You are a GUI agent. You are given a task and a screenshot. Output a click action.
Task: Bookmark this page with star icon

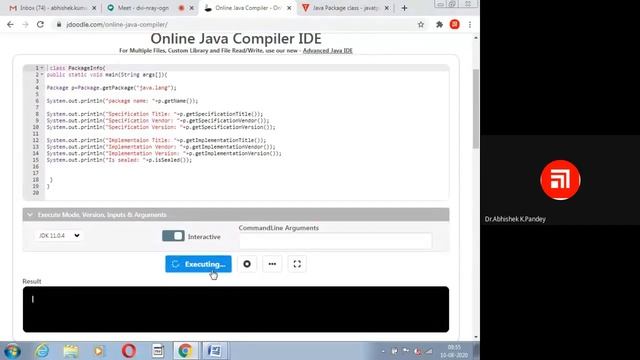(x=421, y=24)
